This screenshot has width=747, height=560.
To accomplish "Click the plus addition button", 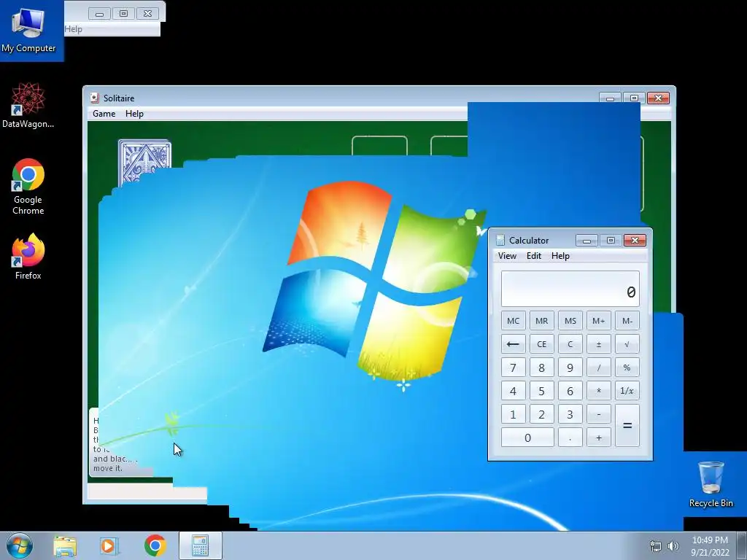I will [599, 437].
